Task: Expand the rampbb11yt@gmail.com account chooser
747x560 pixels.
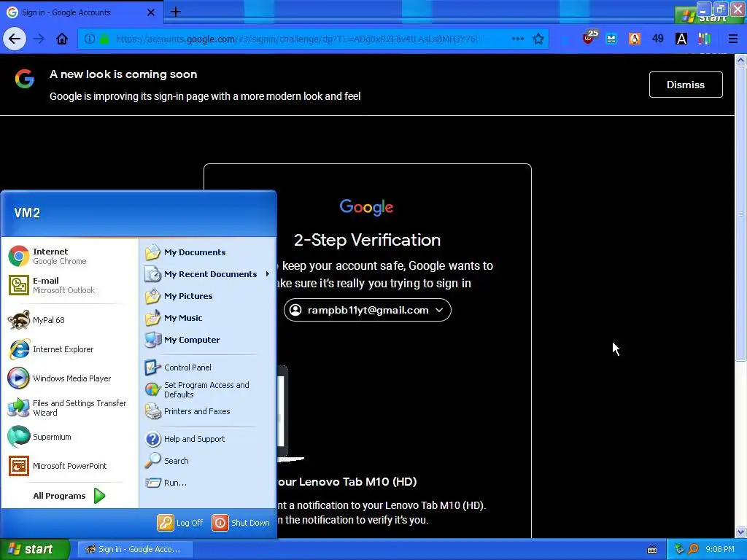Action: point(368,310)
